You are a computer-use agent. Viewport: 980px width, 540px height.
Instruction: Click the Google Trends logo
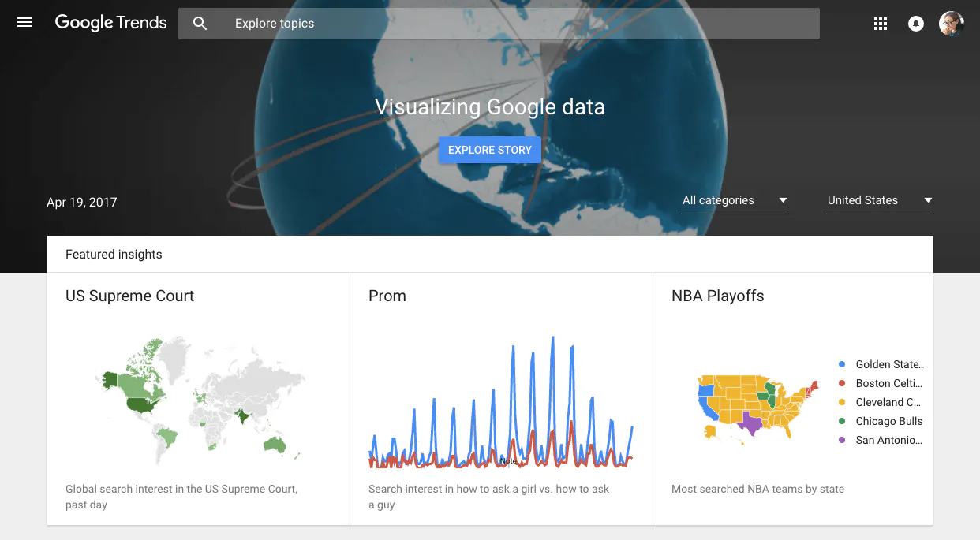click(x=110, y=23)
